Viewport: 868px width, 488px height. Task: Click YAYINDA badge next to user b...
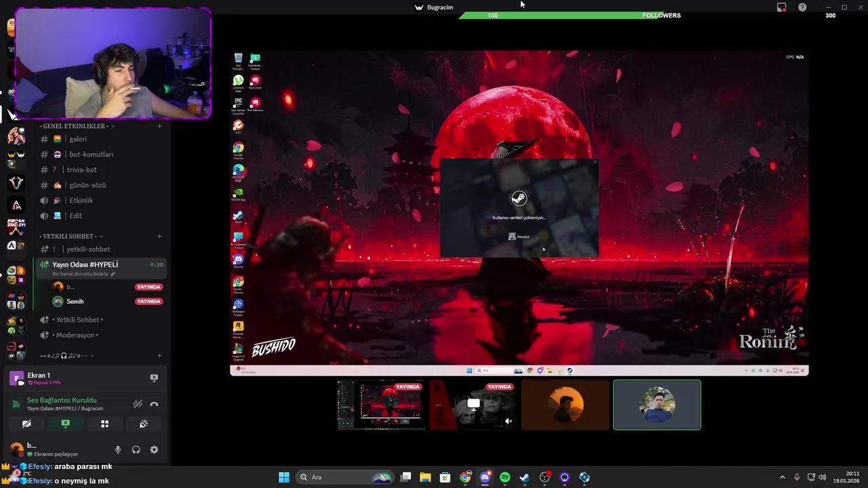(149, 287)
